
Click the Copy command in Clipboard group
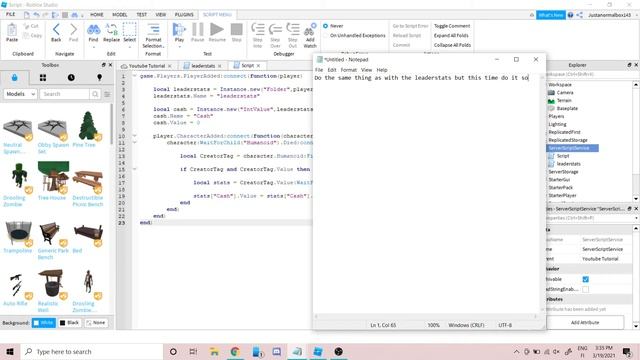pyautogui.click(x=33, y=36)
